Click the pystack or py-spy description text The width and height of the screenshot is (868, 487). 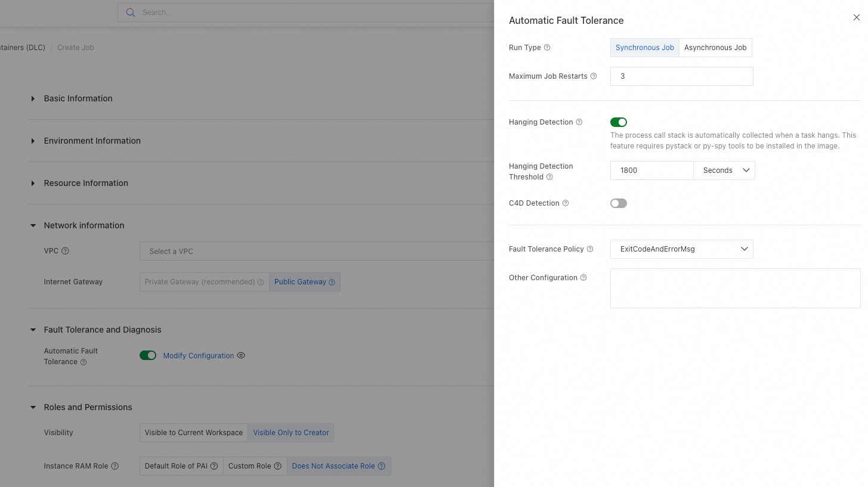click(733, 141)
